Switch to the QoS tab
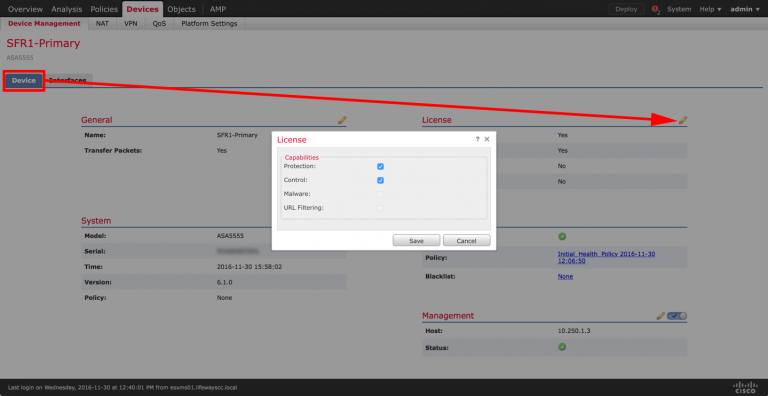This screenshot has height=396, width=768. 159,24
